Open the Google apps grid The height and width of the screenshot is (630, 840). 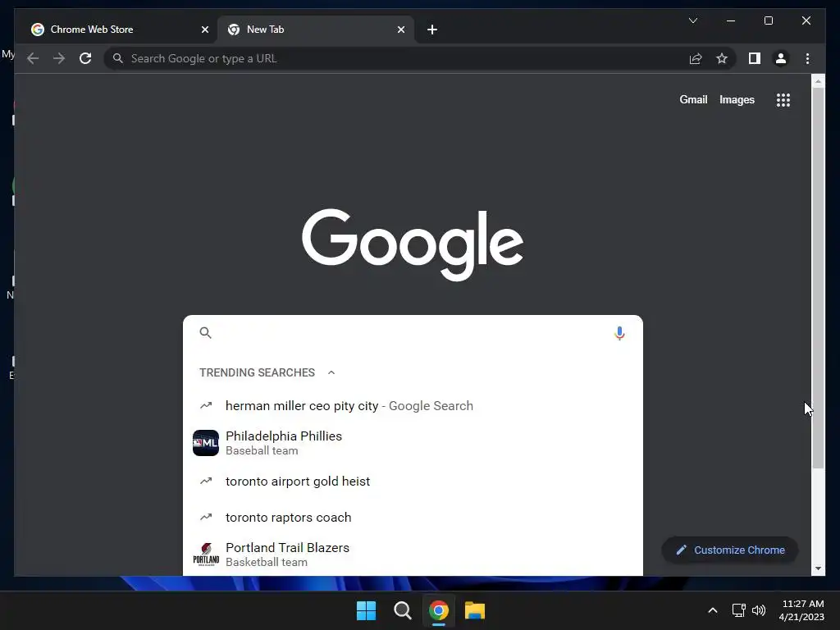(x=783, y=99)
